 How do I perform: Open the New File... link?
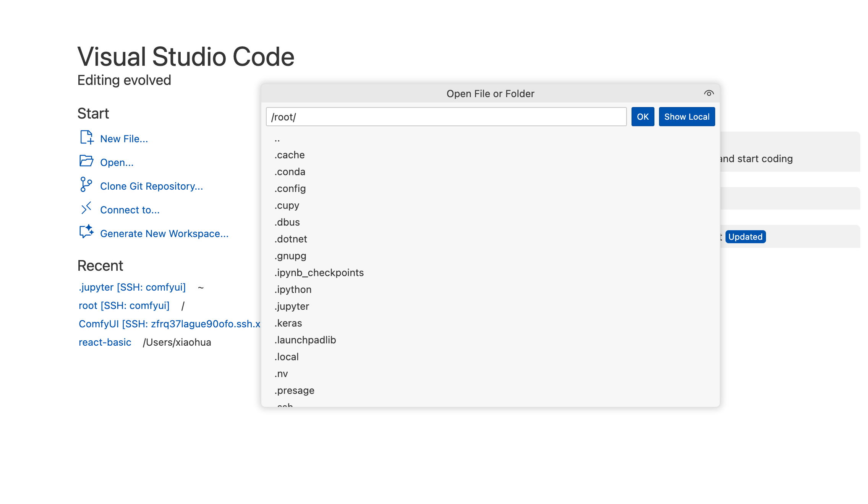124,139
